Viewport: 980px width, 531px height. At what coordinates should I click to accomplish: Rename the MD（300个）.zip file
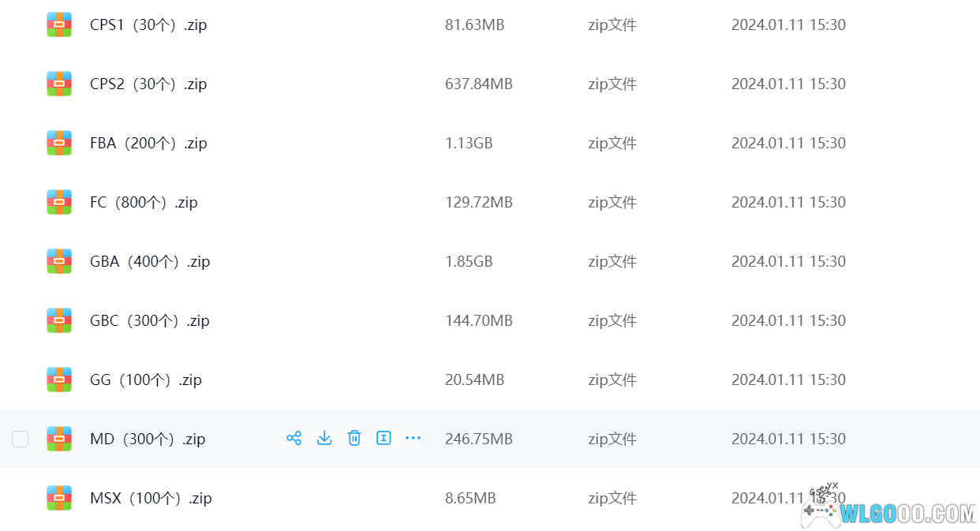coord(383,438)
